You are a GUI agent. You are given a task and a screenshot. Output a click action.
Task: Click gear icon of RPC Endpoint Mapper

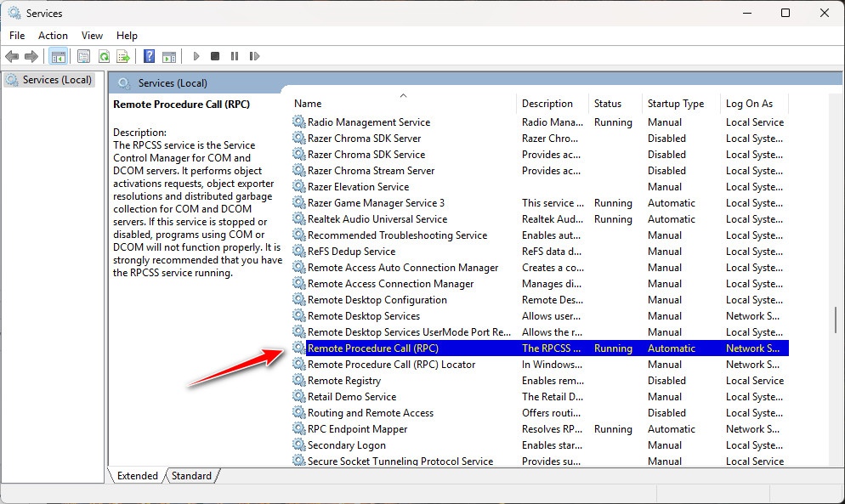299,429
